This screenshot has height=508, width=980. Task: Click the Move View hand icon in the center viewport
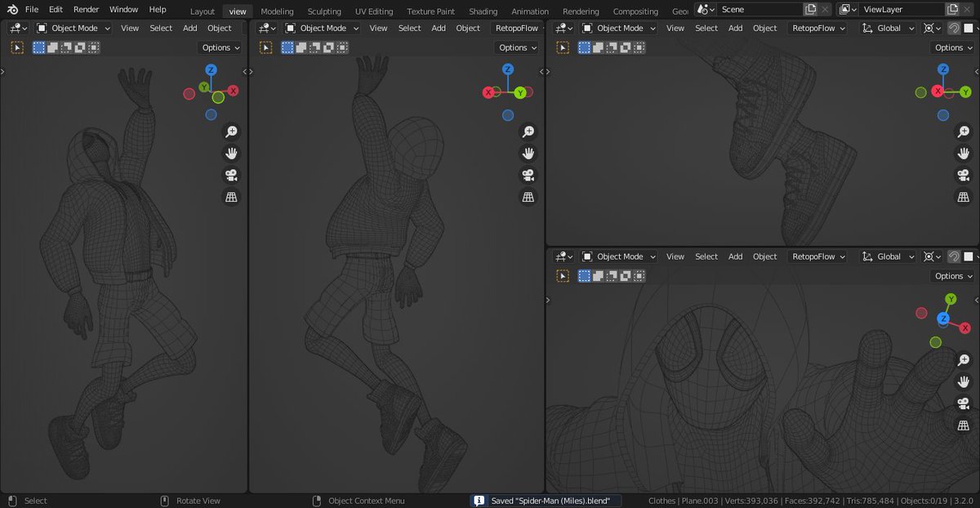[x=528, y=153]
